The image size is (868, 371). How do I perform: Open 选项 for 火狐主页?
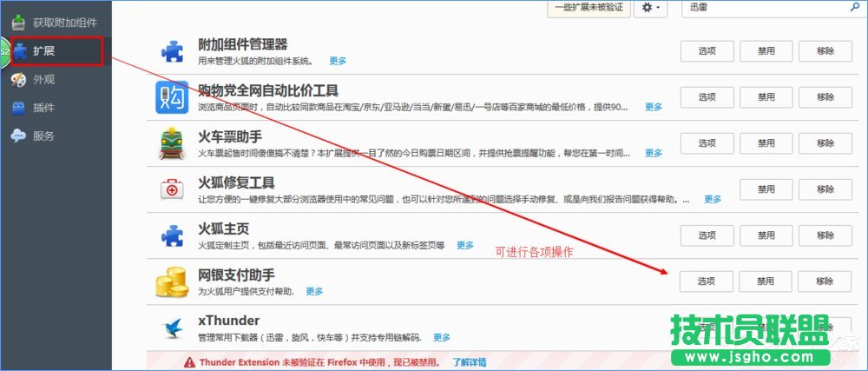point(707,235)
